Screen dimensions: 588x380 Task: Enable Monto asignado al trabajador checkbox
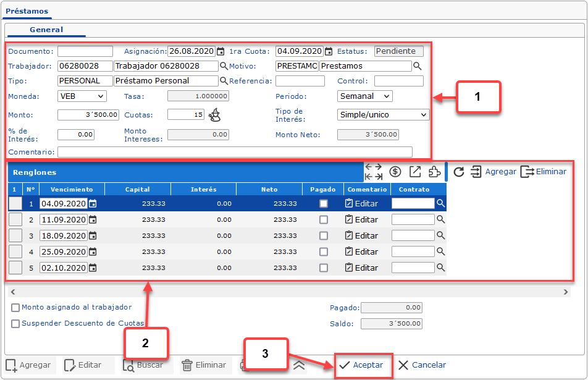tap(15, 308)
